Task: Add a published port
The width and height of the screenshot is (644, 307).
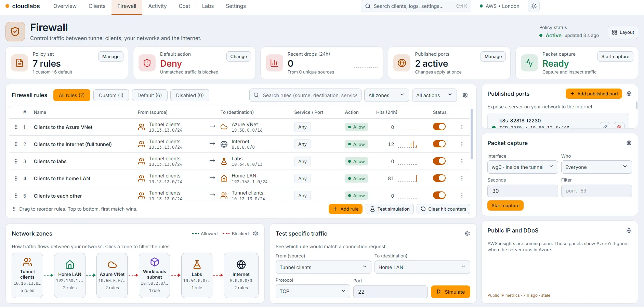Action: point(594,94)
